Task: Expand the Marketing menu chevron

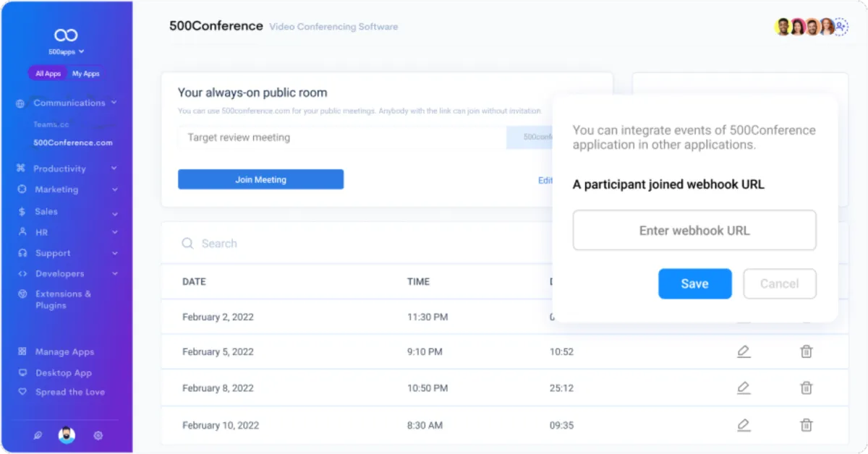Action: coord(114,189)
